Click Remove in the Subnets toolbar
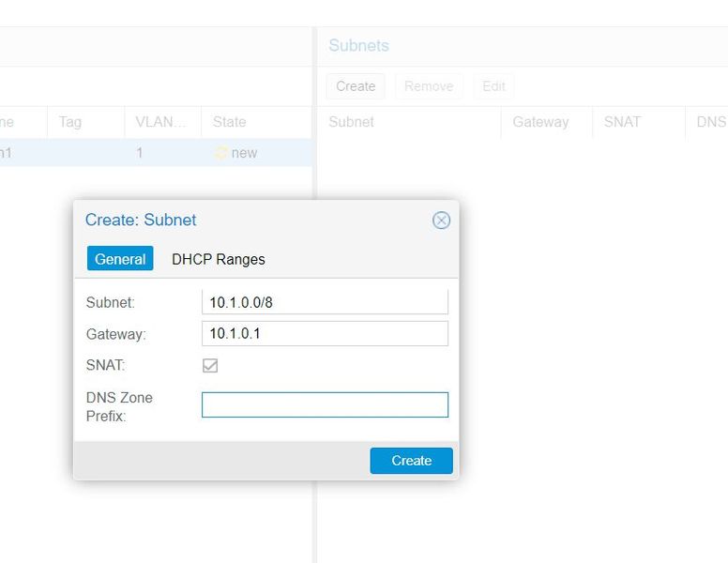The height and width of the screenshot is (563, 728). point(429,86)
